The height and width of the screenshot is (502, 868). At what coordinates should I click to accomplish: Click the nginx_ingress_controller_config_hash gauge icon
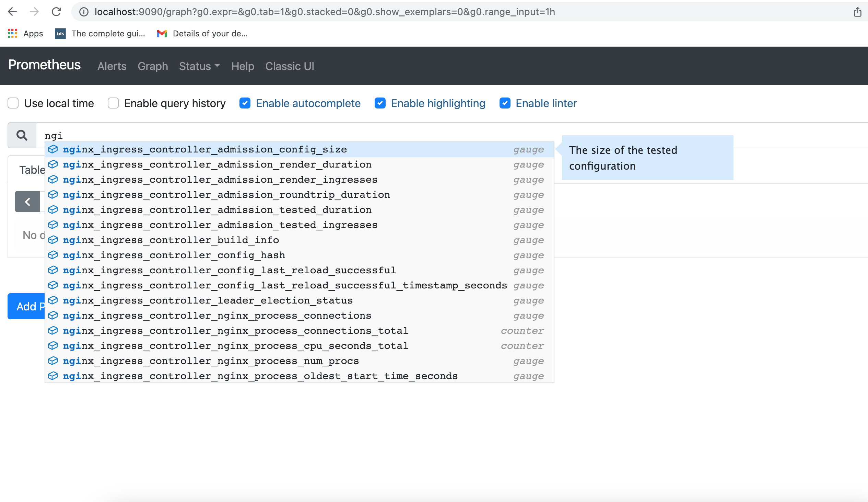click(54, 254)
